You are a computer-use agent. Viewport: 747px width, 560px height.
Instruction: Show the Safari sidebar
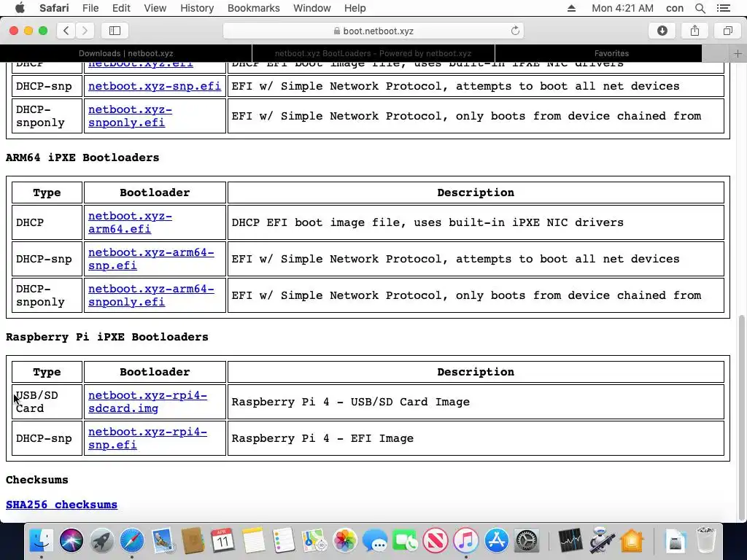pos(115,31)
